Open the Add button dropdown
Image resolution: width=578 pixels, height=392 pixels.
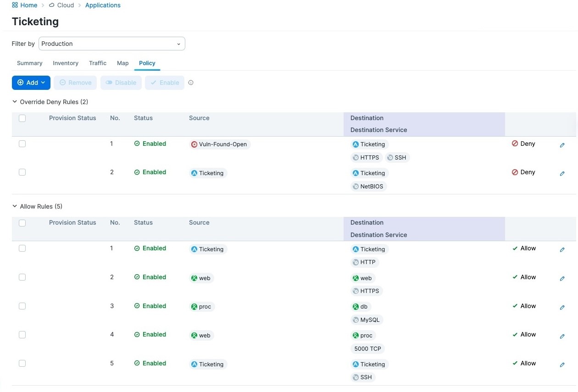(31, 83)
